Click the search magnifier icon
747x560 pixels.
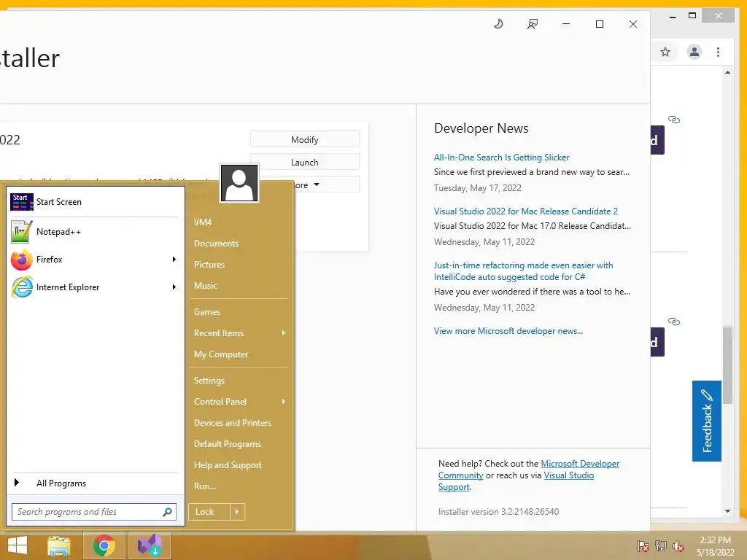tap(167, 512)
